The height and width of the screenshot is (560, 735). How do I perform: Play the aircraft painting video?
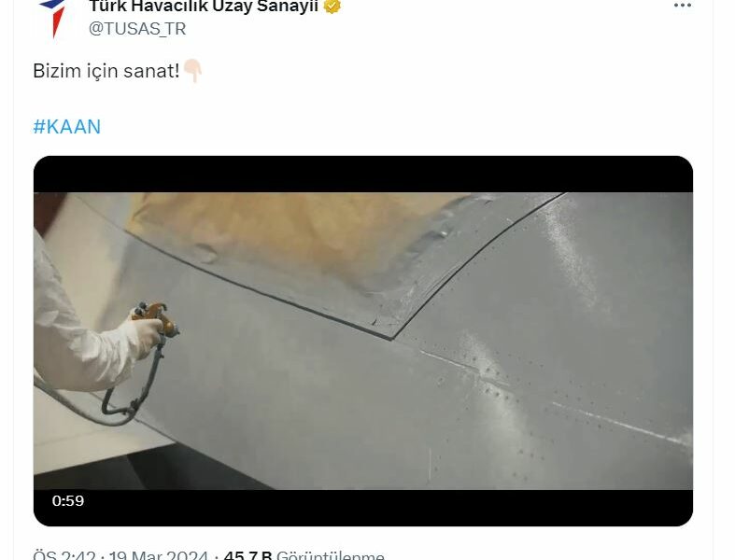point(363,342)
